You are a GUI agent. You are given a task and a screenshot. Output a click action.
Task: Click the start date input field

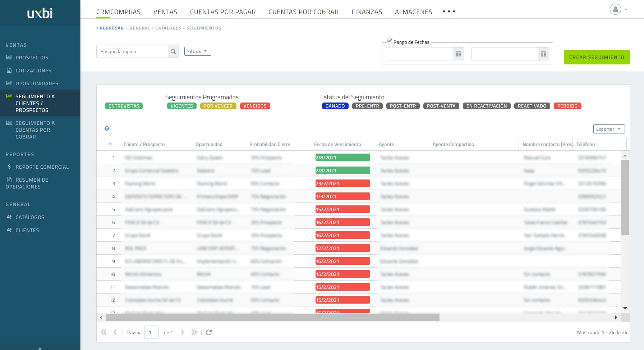click(x=420, y=54)
